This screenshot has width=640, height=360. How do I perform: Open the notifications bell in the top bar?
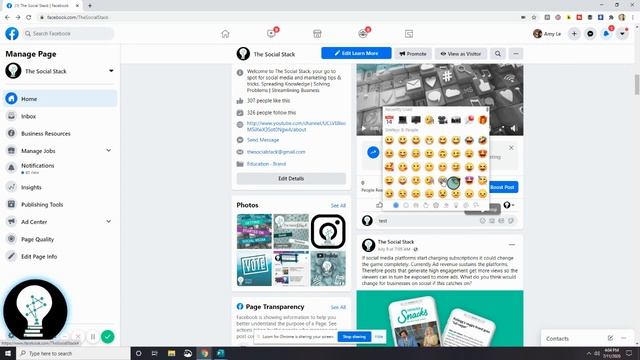click(606, 33)
